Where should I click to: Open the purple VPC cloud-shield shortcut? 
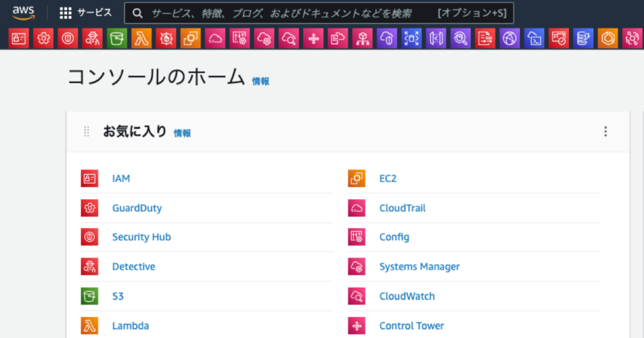(x=387, y=39)
